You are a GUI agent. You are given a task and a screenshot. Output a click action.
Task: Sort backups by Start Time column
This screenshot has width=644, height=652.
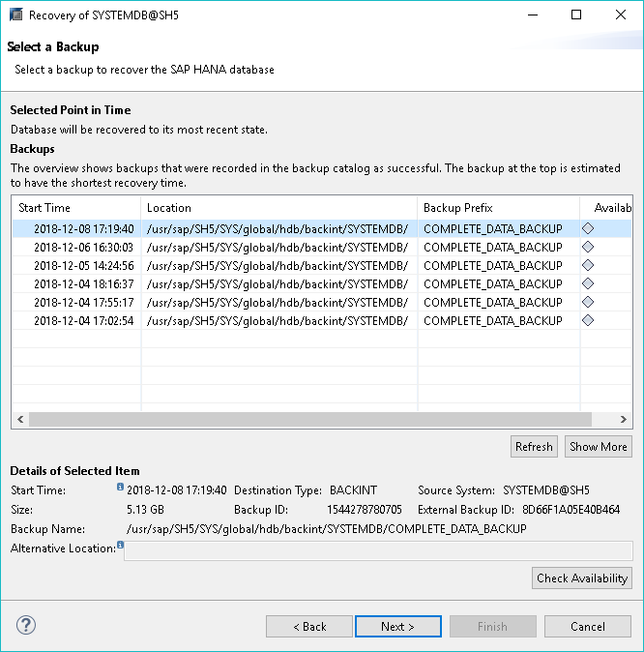[77, 208]
